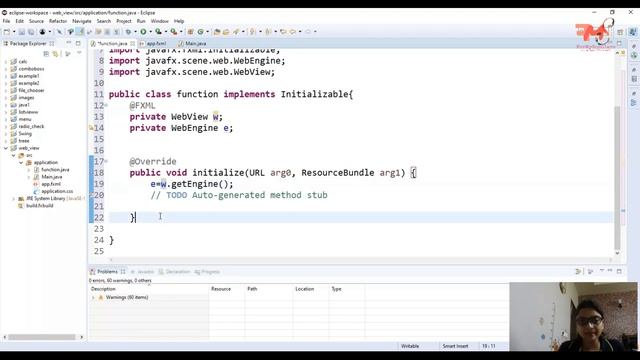Switch to the Javadoc tab
This screenshot has width=640, height=360.
pyautogui.click(x=142, y=271)
